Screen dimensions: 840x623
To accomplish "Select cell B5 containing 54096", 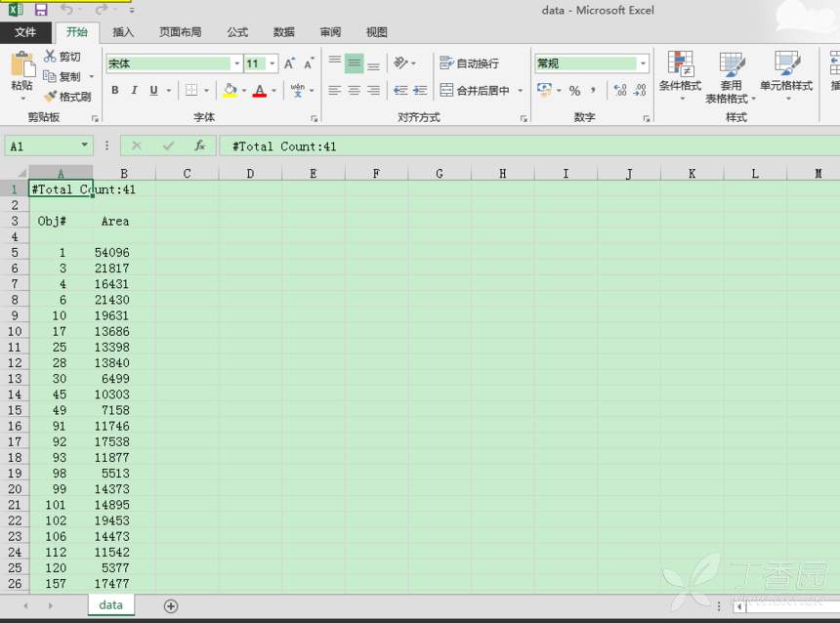I will click(x=124, y=253).
